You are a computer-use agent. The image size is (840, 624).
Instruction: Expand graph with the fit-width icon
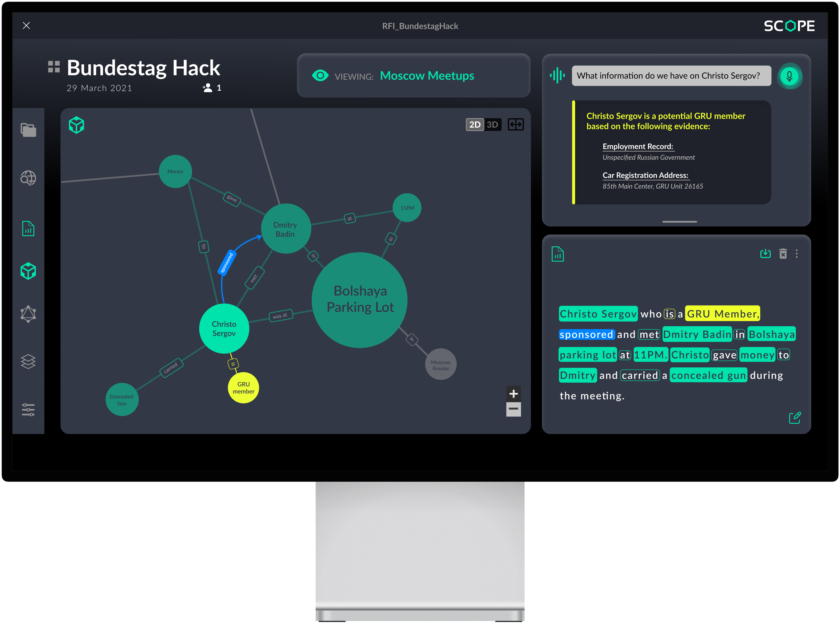point(515,125)
